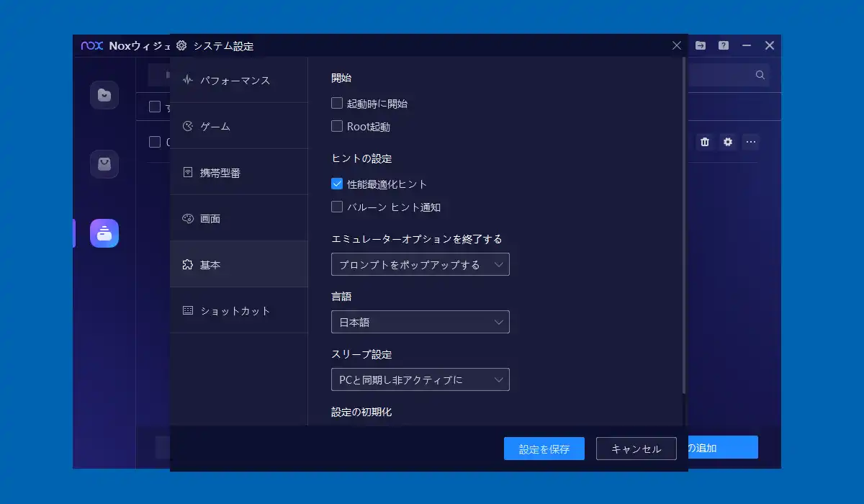Delete the emulator with the trash icon
This screenshot has height=504, width=864.
pos(705,142)
